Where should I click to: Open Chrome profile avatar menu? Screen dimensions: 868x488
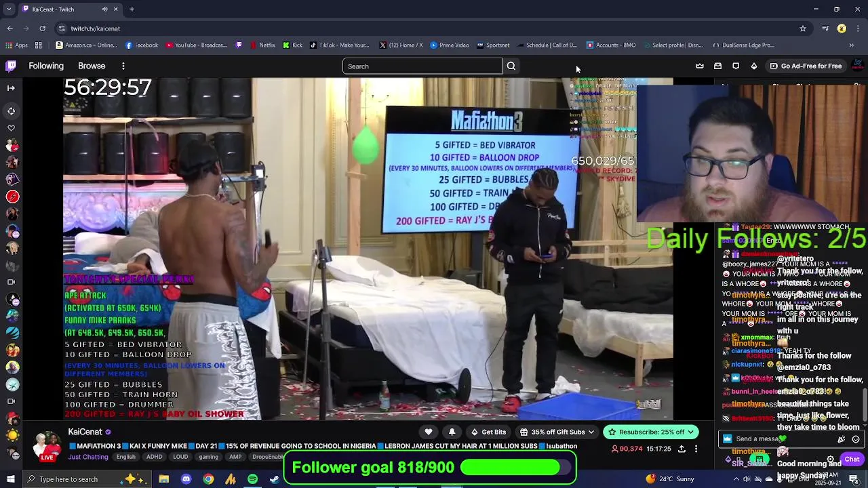tap(842, 28)
